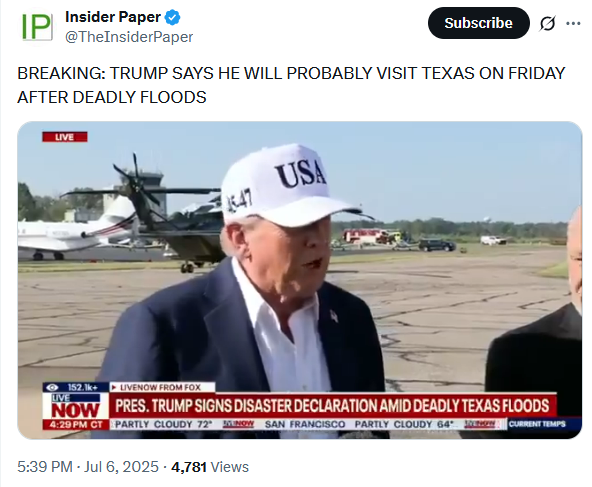Play the Trump Texas floods video
Screen dimensions: 592x487
coord(300,280)
